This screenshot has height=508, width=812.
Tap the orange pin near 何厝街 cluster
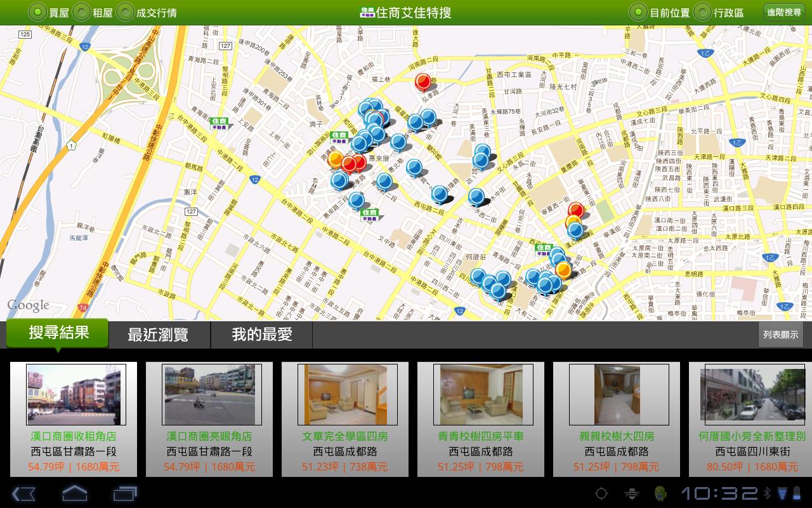point(563,270)
